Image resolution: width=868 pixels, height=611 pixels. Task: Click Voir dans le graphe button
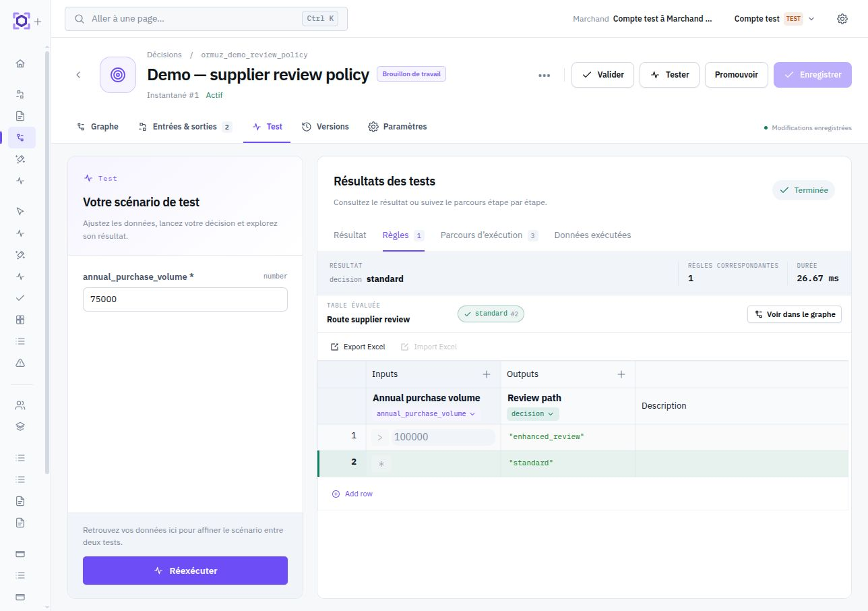tap(795, 314)
